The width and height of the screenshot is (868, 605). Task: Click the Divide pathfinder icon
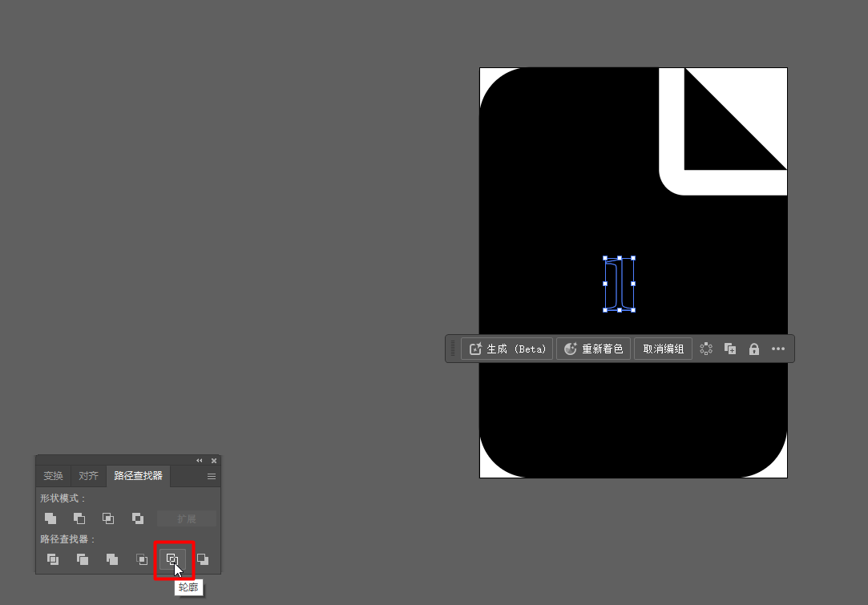tap(53, 559)
